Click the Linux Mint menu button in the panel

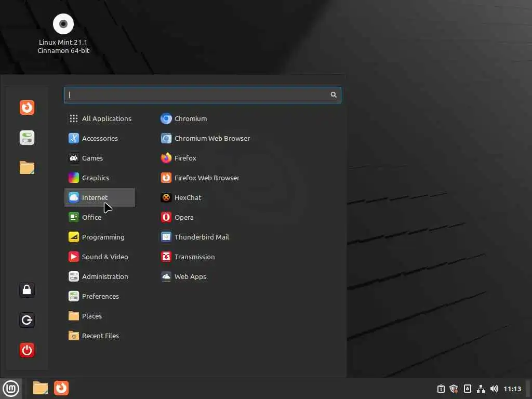[11, 388]
